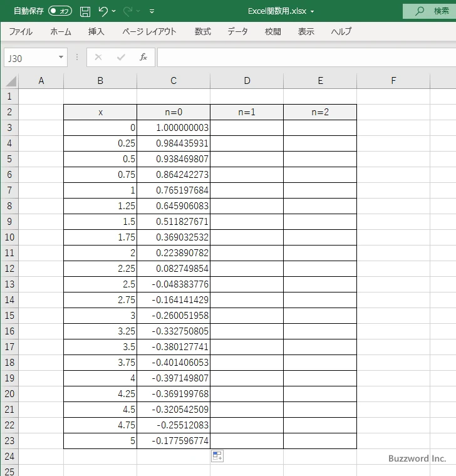Click inside the formula bar input area
The image size is (456, 476).
coord(307,57)
